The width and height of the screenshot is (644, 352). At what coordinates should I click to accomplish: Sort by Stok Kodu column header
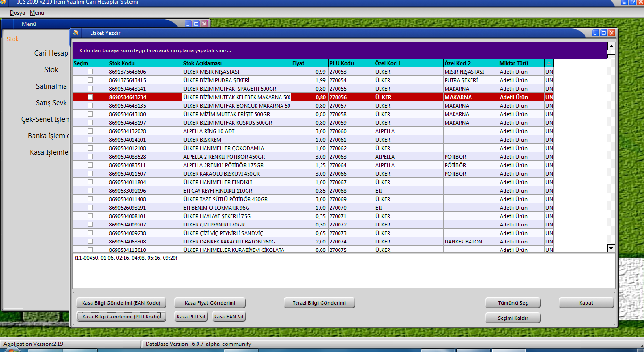[145, 63]
